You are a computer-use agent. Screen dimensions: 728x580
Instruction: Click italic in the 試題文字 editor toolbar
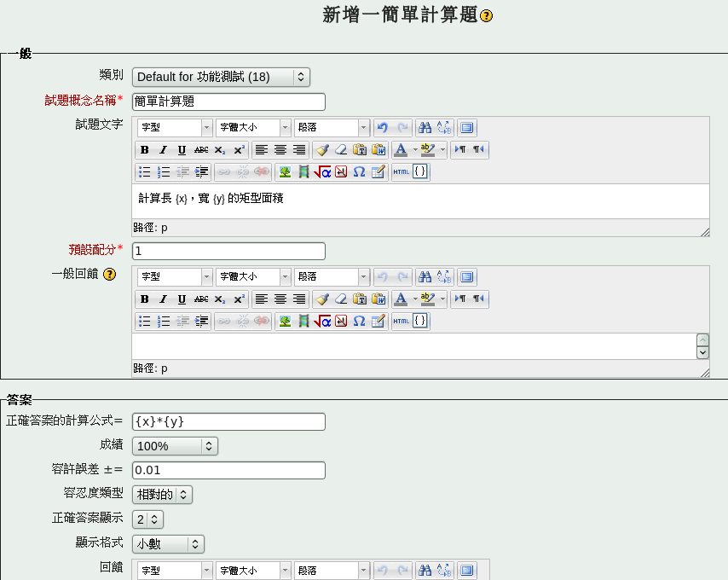pyautogui.click(x=163, y=150)
